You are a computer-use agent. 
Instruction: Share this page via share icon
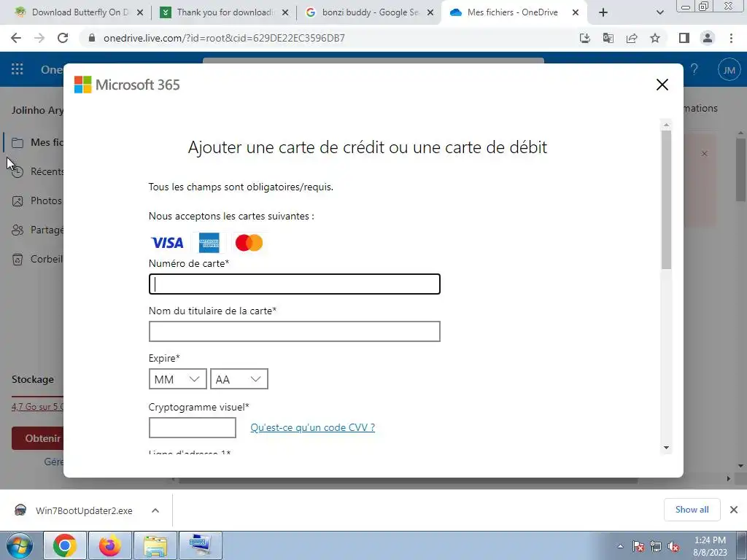632,38
